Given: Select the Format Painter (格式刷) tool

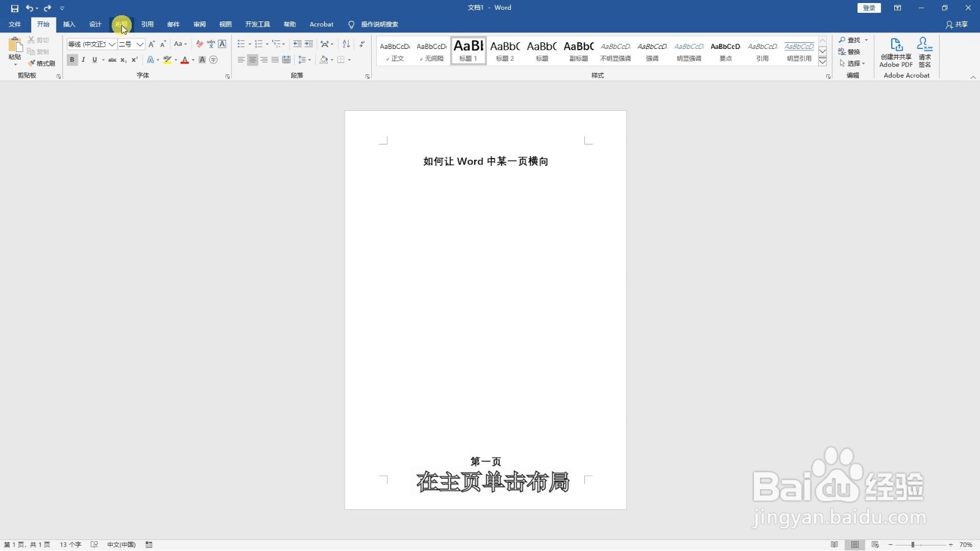Looking at the screenshot, I should tap(41, 63).
